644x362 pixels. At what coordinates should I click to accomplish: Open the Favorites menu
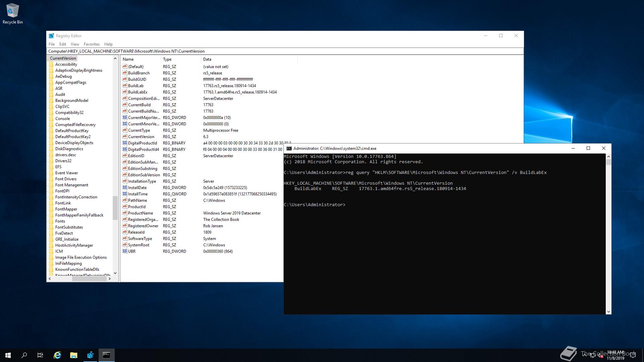click(92, 44)
